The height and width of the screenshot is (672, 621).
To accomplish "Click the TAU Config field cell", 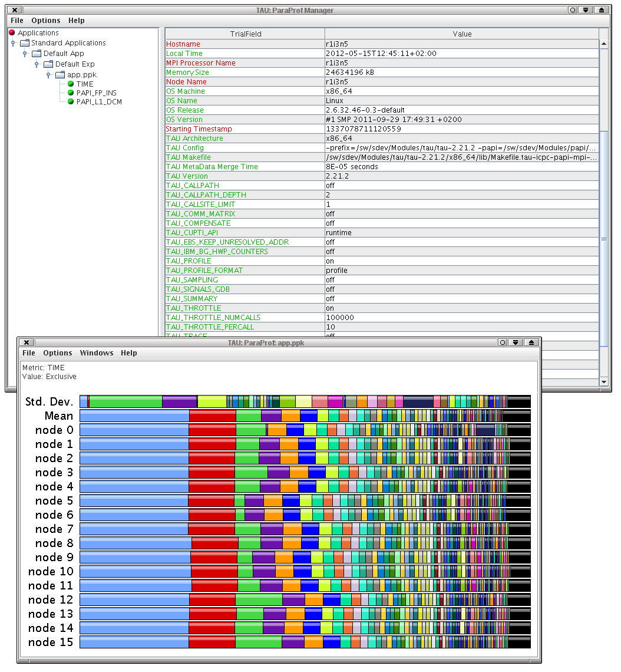I will tap(245, 147).
